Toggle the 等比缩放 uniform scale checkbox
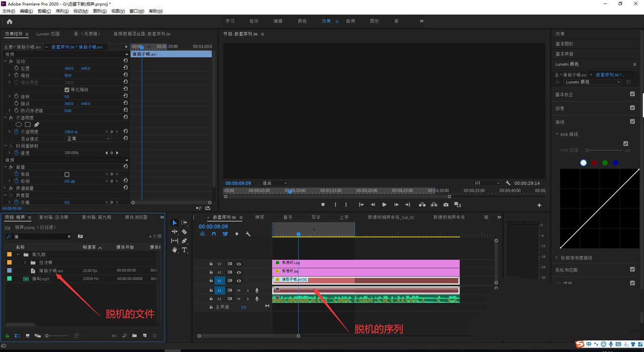The height and width of the screenshot is (352, 644). pyautogui.click(x=67, y=90)
